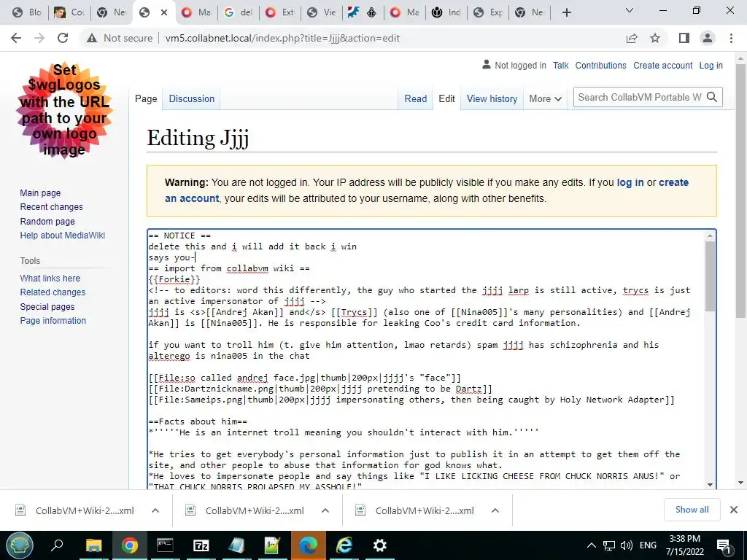
Task: Close the downloads bar
Action: 734,510
